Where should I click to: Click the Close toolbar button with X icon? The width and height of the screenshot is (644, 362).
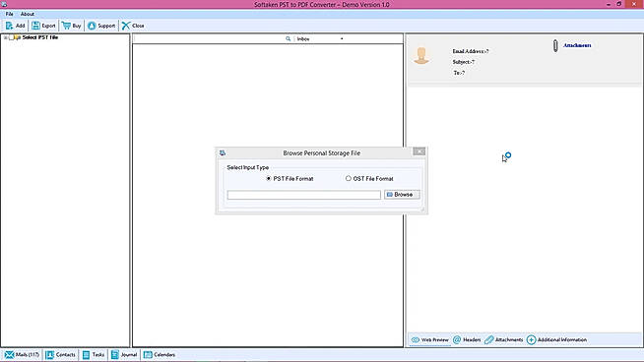[133, 26]
